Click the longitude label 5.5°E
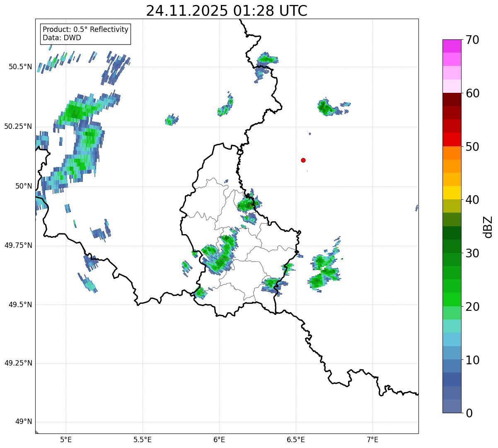 click(143, 440)
